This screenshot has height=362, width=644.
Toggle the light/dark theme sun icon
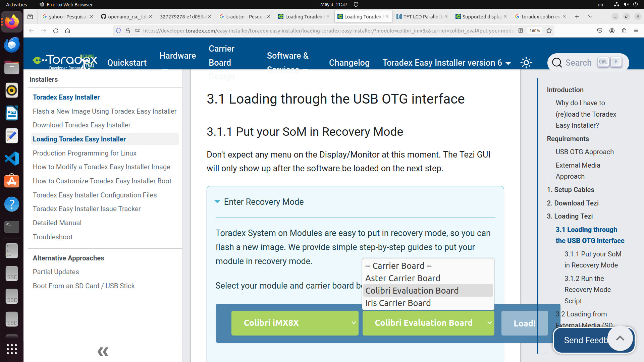click(x=526, y=63)
